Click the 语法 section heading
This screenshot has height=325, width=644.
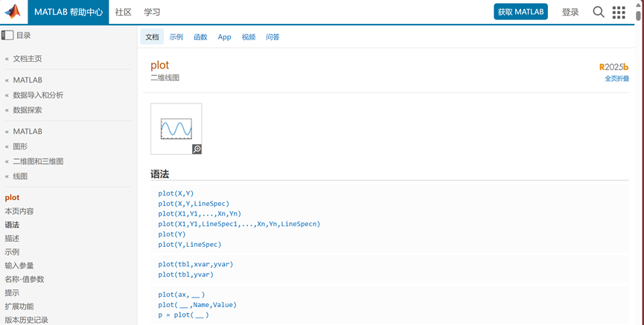click(160, 175)
